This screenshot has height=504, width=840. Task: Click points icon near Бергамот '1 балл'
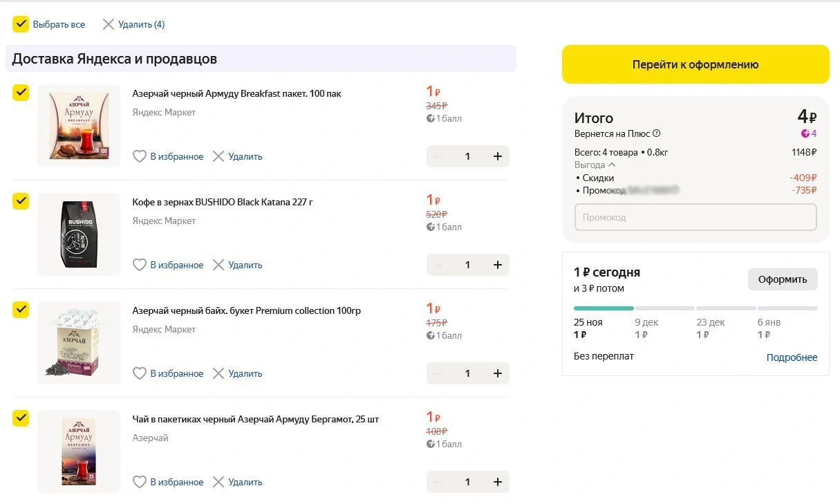(430, 444)
